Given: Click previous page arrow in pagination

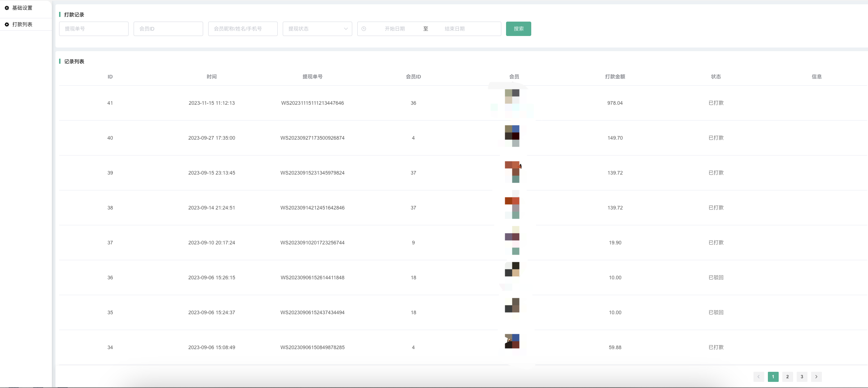Looking at the screenshot, I should tap(759, 377).
